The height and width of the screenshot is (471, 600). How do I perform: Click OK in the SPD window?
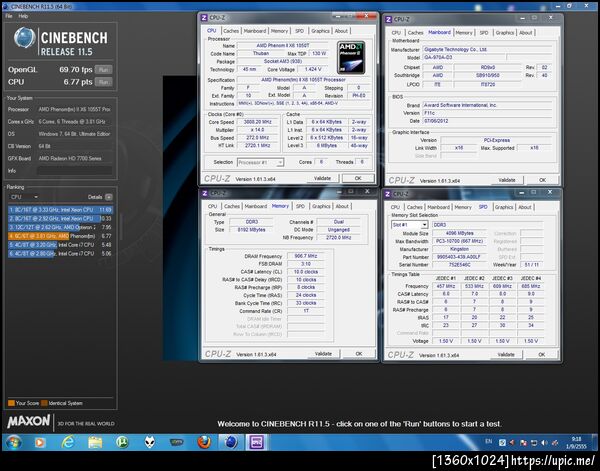click(542, 355)
